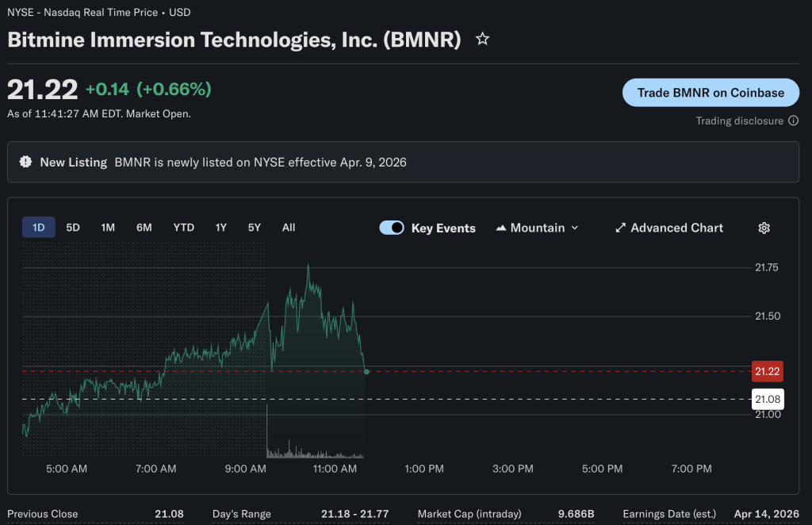
Task: Click Trade BMNR on Coinbase button
Action: pyautogui.click(x=710, y=93)
